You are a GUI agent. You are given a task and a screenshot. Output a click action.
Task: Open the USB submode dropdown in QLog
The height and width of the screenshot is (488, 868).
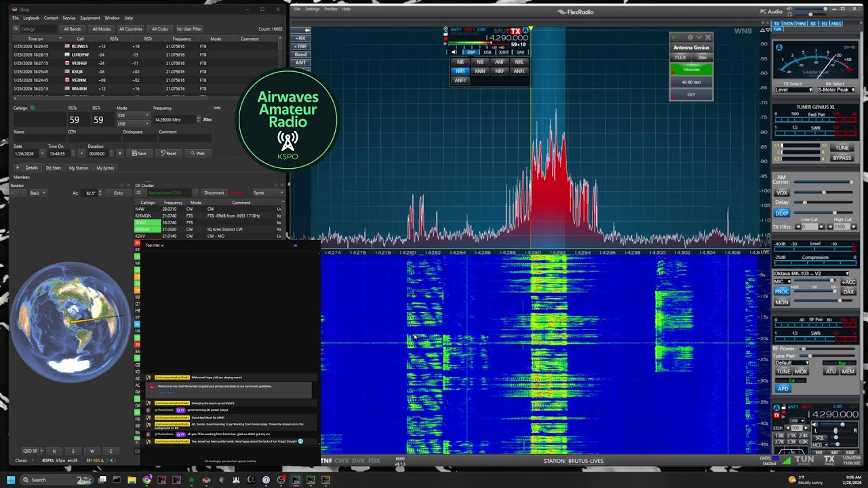pyautogui.click(x=132, y=123)
